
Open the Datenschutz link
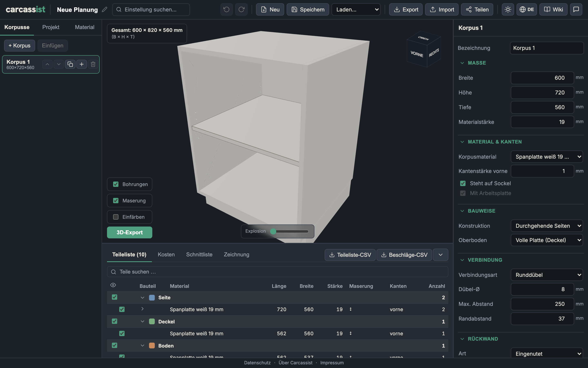(257, 363)
